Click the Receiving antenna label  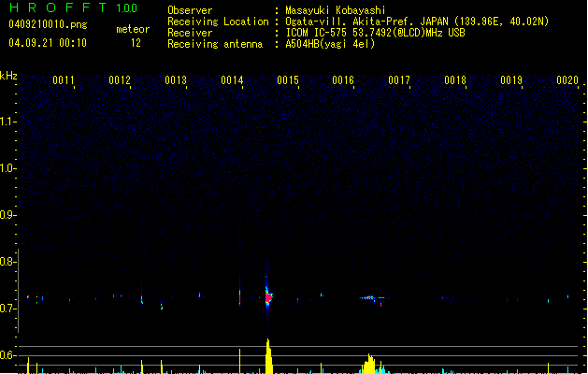(x=215, y=44)
